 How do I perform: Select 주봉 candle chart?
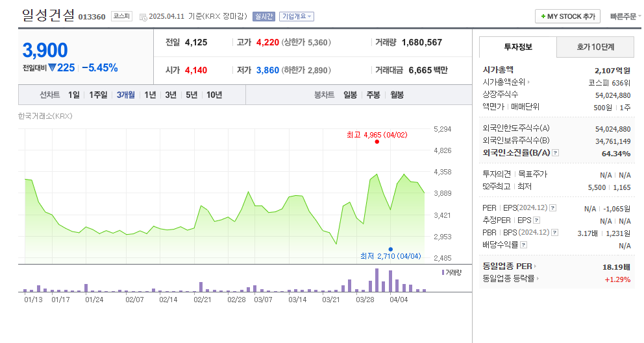(x=373, y=95)
